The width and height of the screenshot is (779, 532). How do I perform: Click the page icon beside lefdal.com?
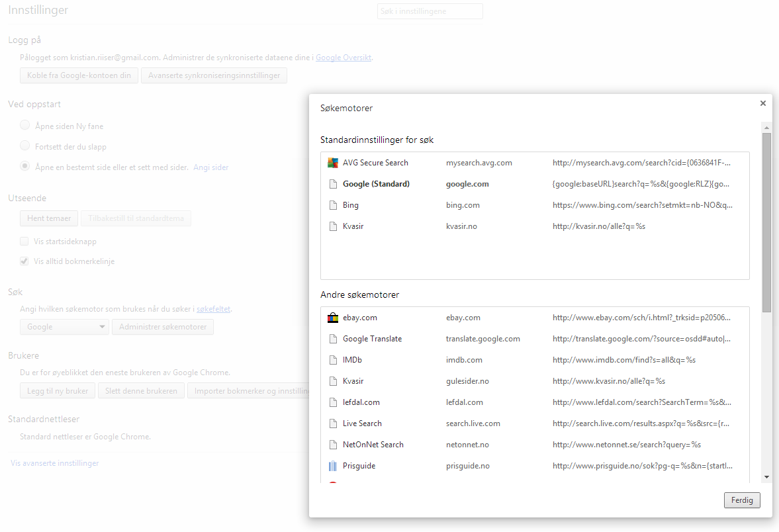[333, 402]
